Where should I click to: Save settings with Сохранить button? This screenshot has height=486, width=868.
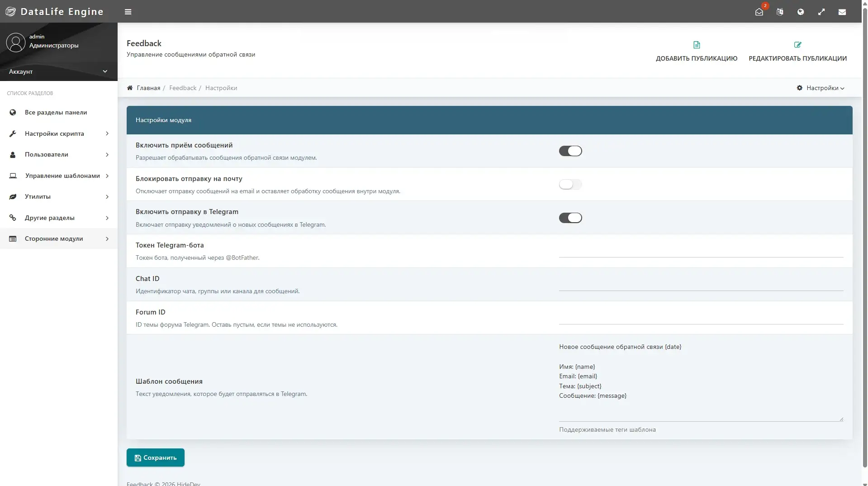point(156,457)
